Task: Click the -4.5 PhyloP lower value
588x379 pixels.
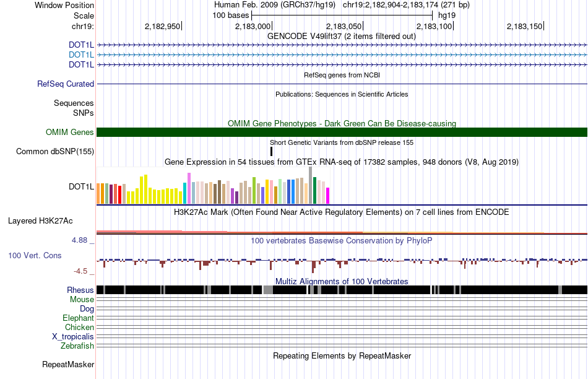Action: pyautogui.click(x=80, y=271)
